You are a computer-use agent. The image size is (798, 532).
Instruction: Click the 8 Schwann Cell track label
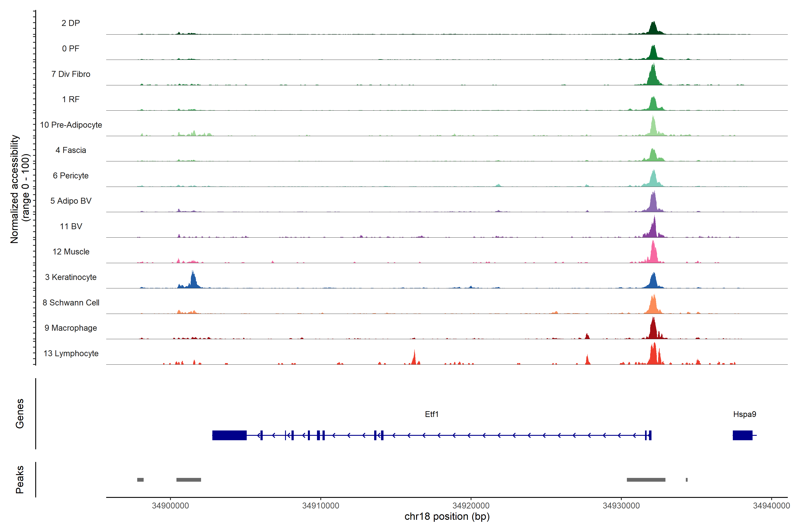(x=71, y=302)
